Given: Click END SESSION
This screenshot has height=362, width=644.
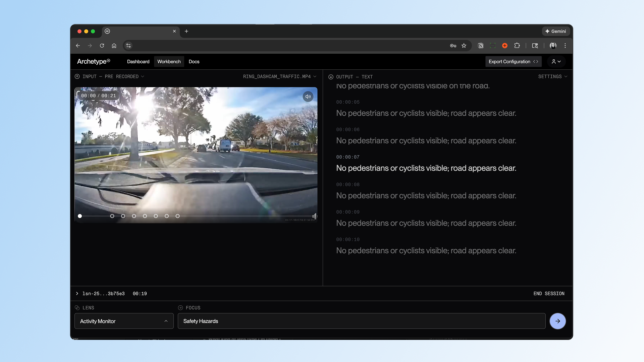Looking at the screenshot, I should [549, 294].
